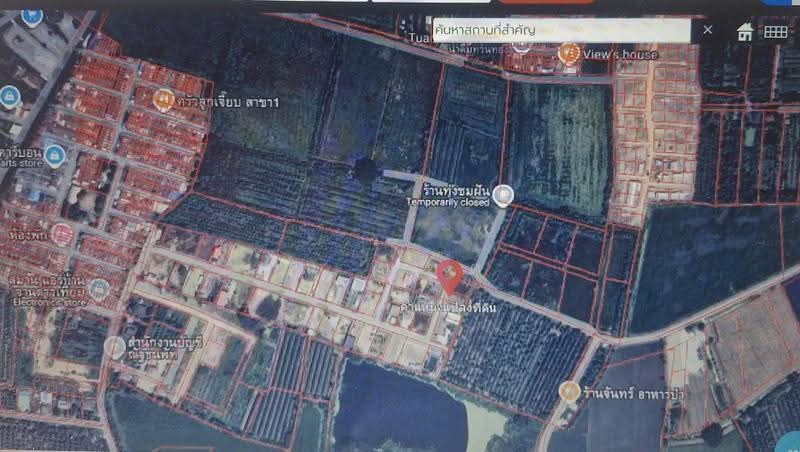Select "Temporarily closed" status text
800x452 pixels.
pos(447,203)
